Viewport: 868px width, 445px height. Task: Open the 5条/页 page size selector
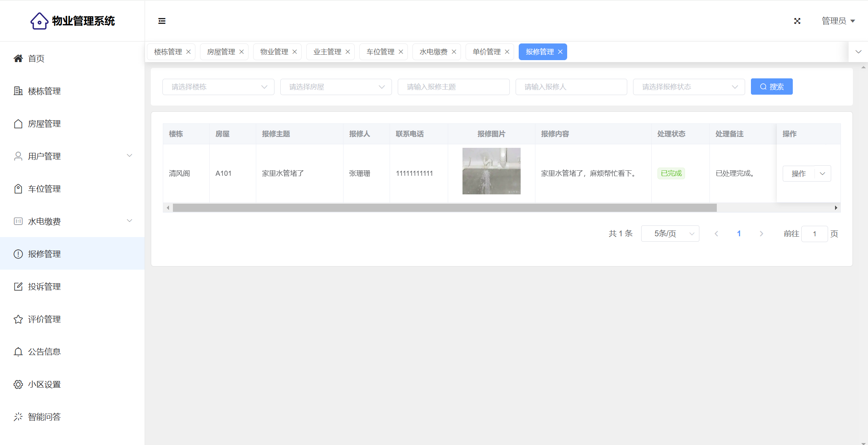coord(670,234)
